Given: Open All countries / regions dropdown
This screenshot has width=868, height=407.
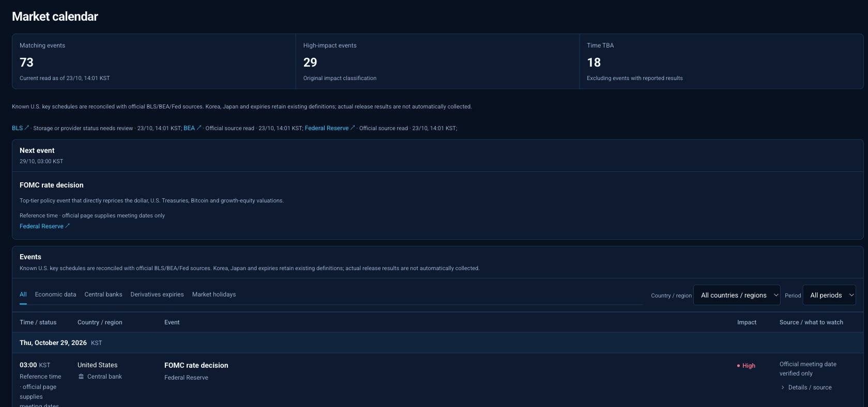Looking at the screenshot, I should click(737, 295).
